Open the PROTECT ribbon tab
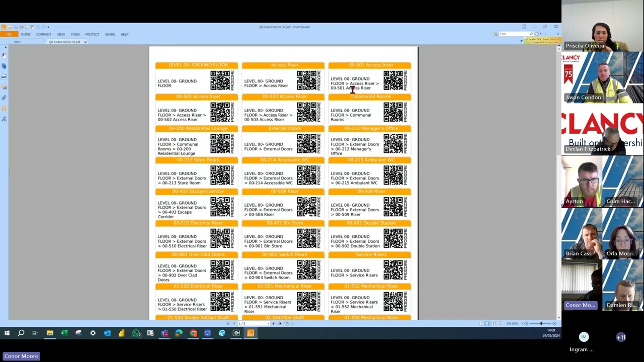 92,34
